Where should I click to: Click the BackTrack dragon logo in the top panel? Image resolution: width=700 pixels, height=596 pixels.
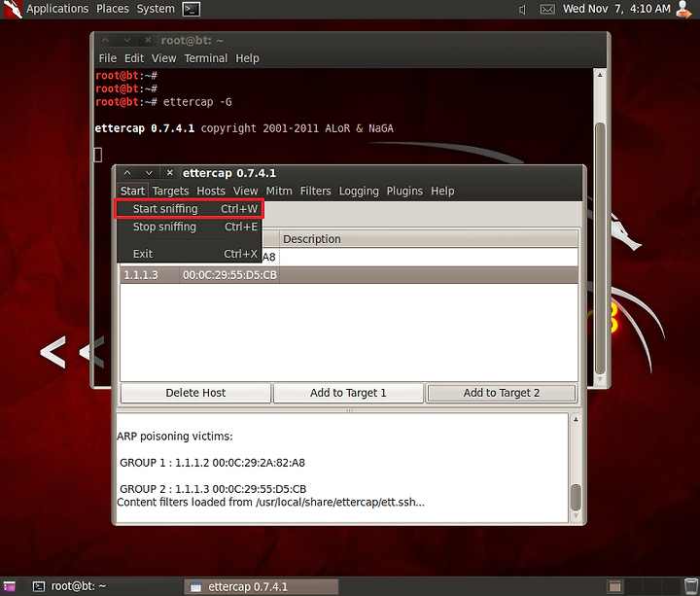pos(12,9)
